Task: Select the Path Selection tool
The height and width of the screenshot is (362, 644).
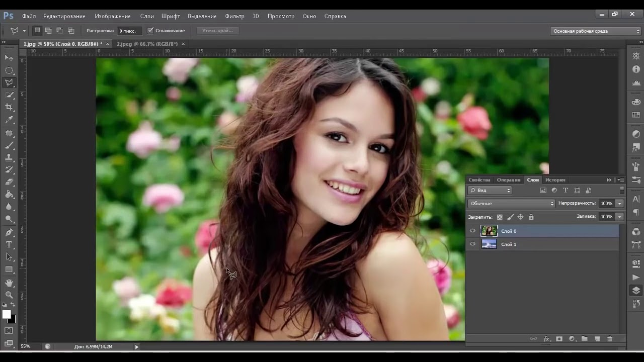Action: coord(9,257)
